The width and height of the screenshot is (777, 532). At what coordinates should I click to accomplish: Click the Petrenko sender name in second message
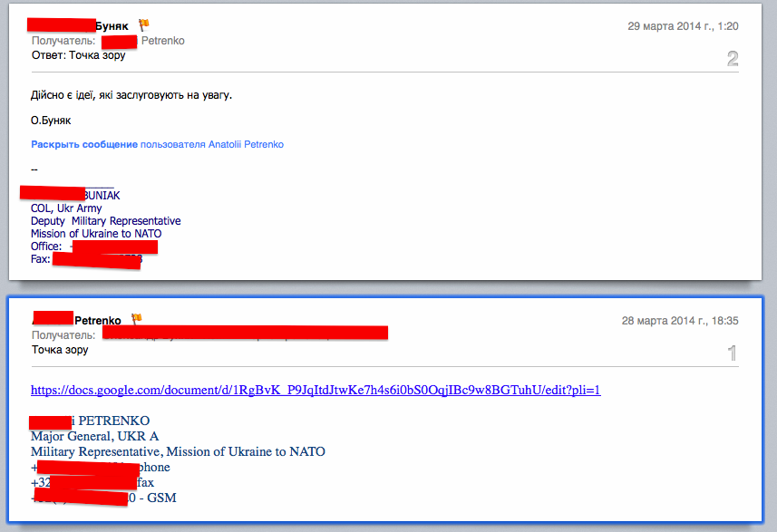98,321
